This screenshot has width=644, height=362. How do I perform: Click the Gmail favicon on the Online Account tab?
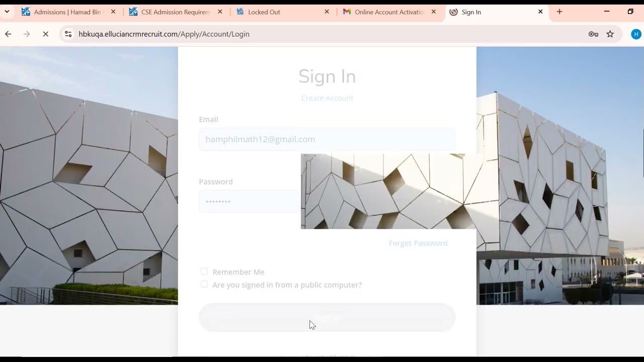pos(347,12)
